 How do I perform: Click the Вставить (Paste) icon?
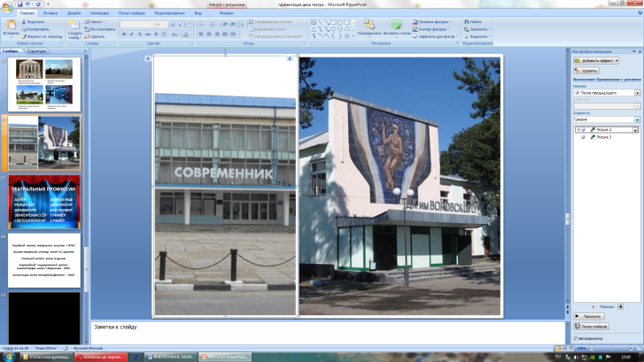11,27
